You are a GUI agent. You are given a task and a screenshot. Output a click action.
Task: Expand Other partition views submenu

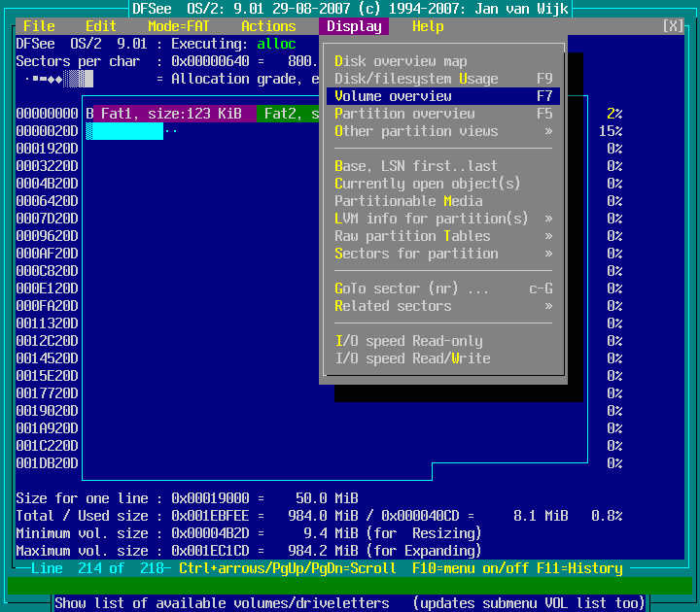[x=416, y=131]
